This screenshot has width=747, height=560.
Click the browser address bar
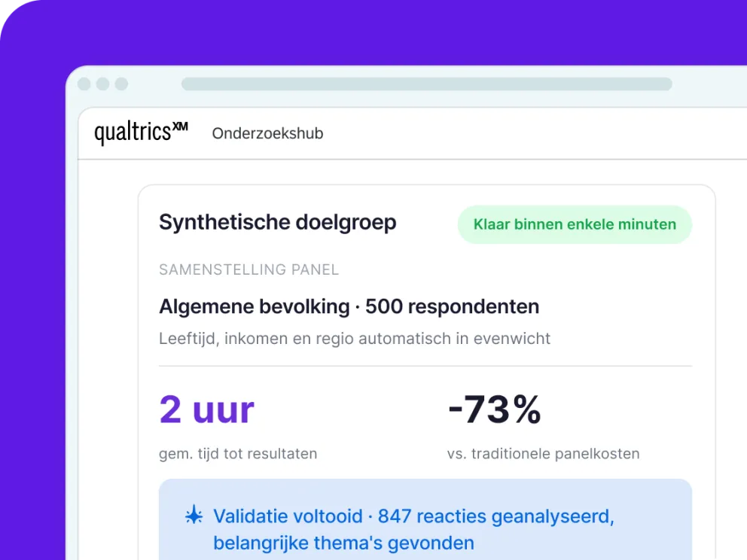(426, 84)
